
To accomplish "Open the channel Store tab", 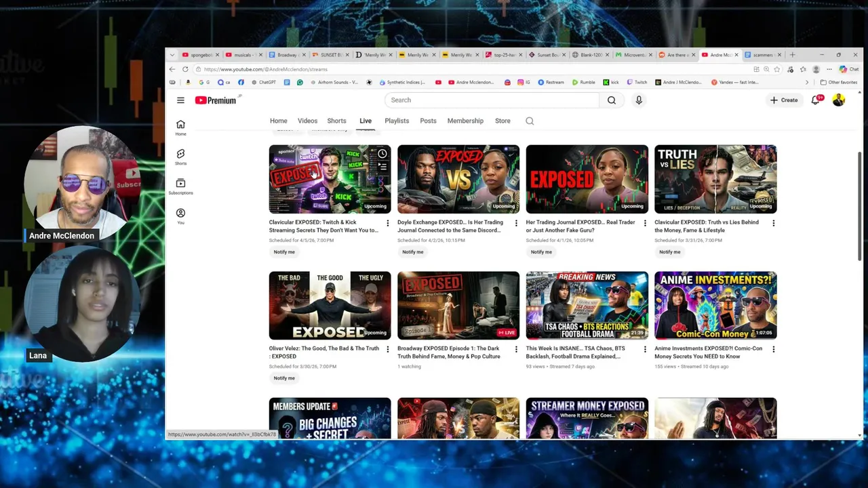I will pyautogui.click(x=502, y=121).
